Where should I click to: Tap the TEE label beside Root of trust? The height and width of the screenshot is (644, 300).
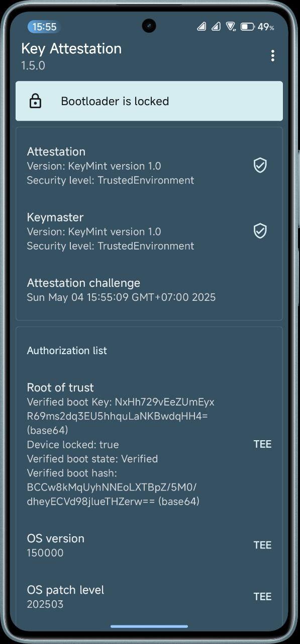[262, 444]
